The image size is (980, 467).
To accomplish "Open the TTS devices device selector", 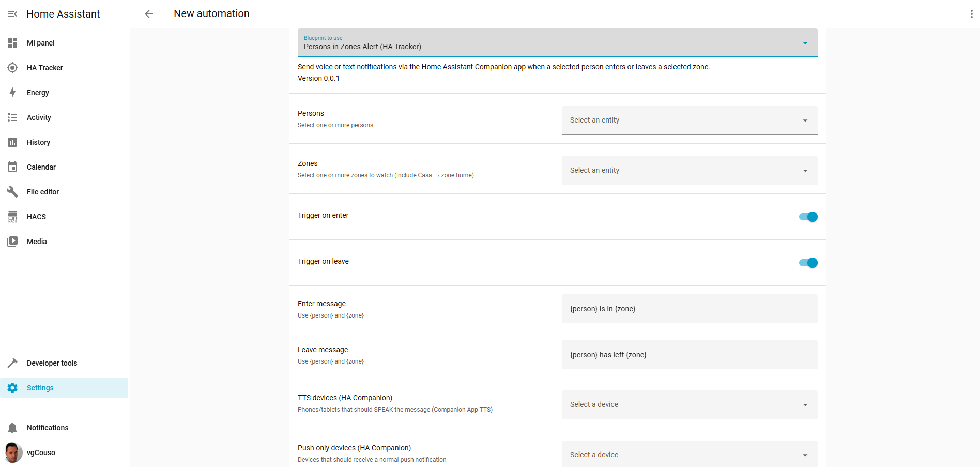I will tap(690, 405).
